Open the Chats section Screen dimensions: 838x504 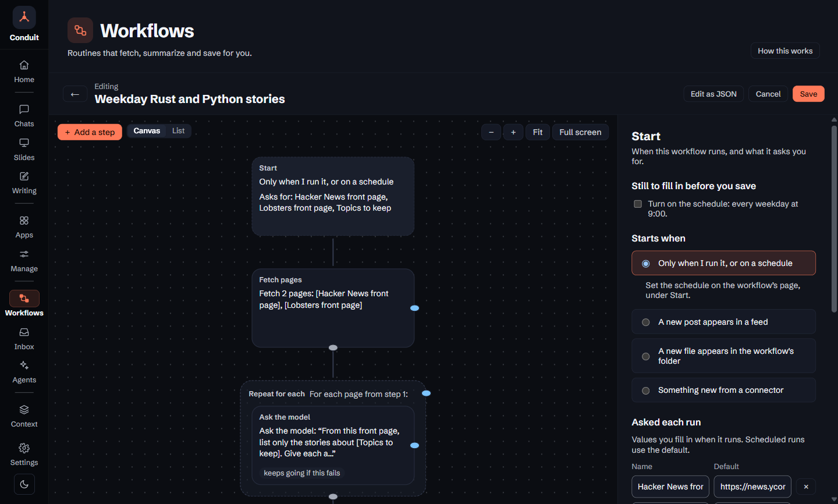click(x=24, y=116)
